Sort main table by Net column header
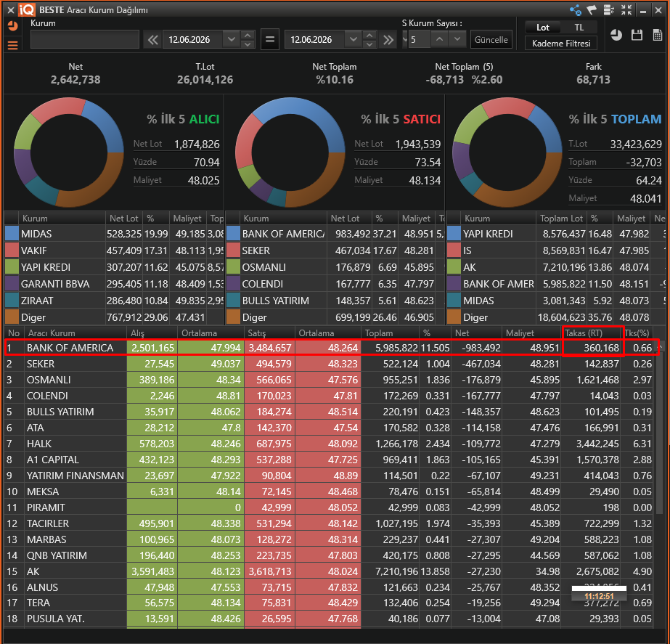Image resolution: width=670 pixels, height=644 pixels. (x=476, y=333)
